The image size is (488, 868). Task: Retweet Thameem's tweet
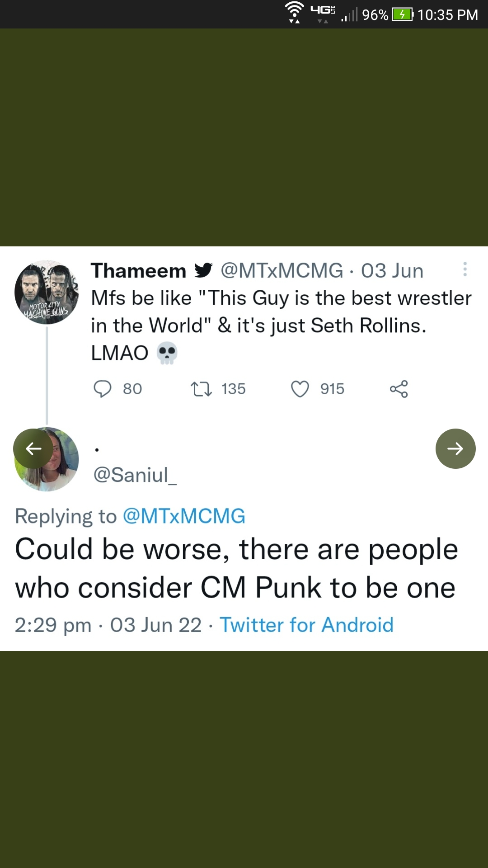point(201,389)
